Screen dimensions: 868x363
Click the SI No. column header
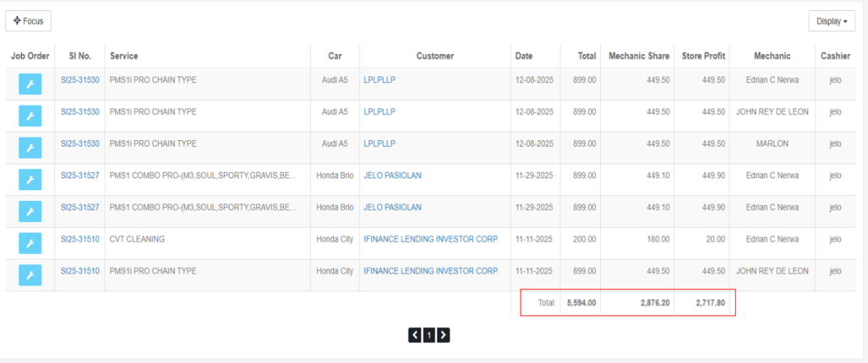click(x=79, y=56)
